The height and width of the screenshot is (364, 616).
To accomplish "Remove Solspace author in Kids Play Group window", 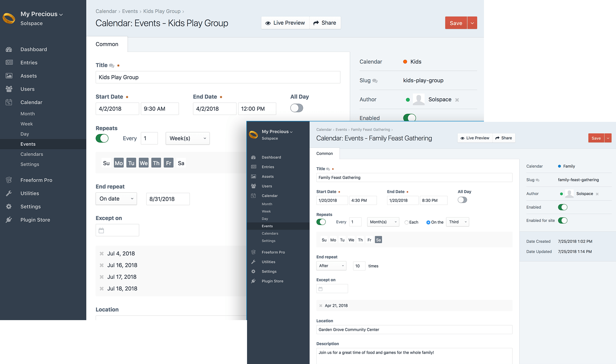I will pyautogui.click(x=457, y=100).
